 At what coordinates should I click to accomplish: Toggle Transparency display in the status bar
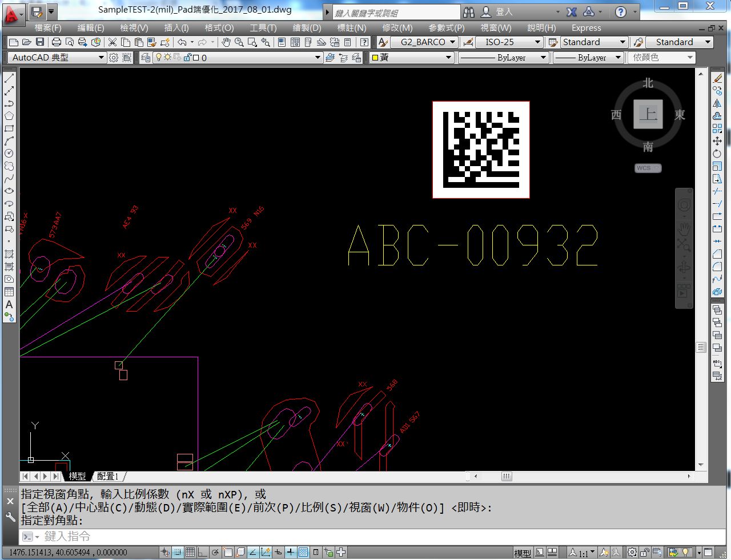pyautogui.click(x=303, y=553)
